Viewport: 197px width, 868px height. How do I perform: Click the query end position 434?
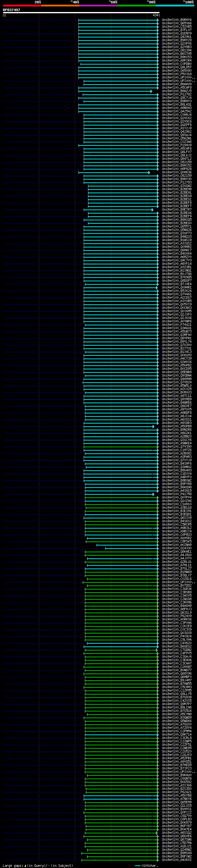pos(155,15)
